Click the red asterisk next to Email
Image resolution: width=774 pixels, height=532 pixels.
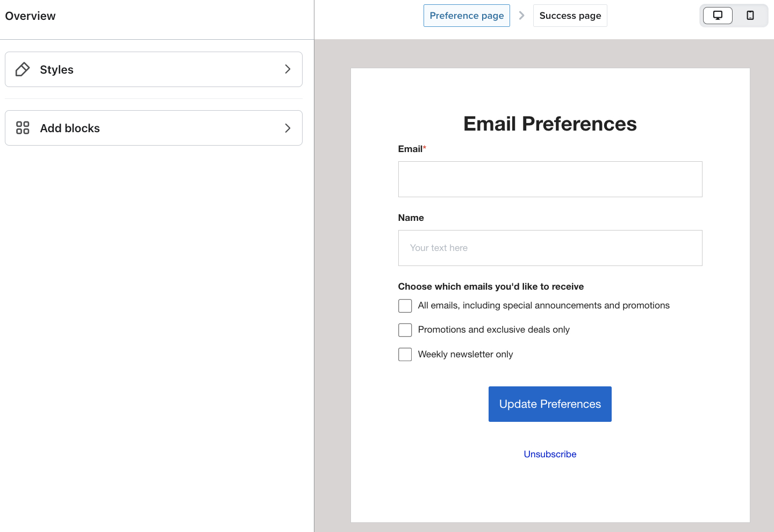click(x=425, y=146)
